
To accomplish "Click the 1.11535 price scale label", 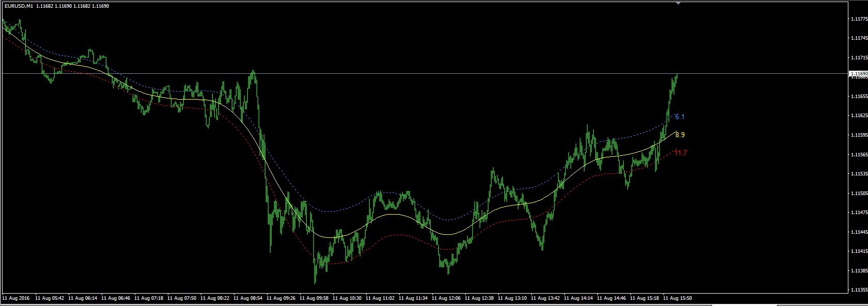I will (858, 174).
